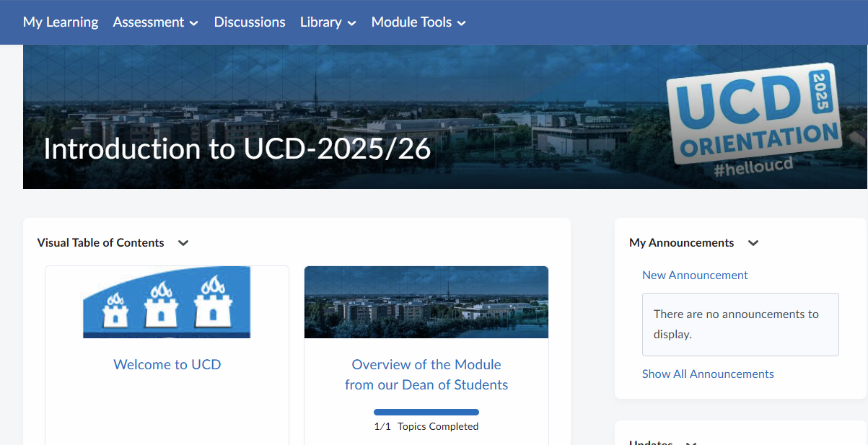Collapse the Visual Table of Contents panel
868x445 pixels.
tap(183, 243)
